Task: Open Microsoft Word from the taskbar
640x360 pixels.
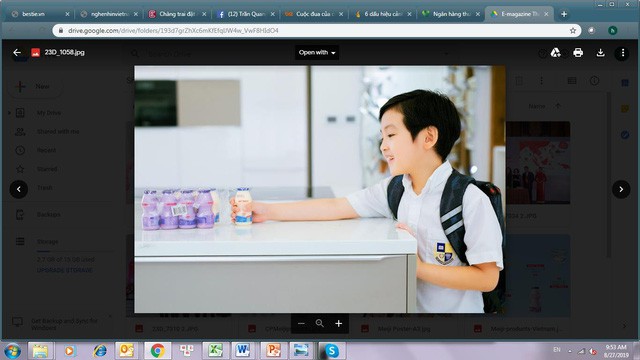Action: point(242,351)
